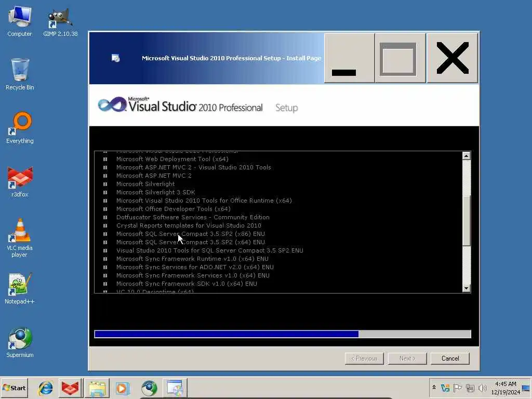
Task: Open Windows Explorer folder in taskbar
Action: [97, 388]
